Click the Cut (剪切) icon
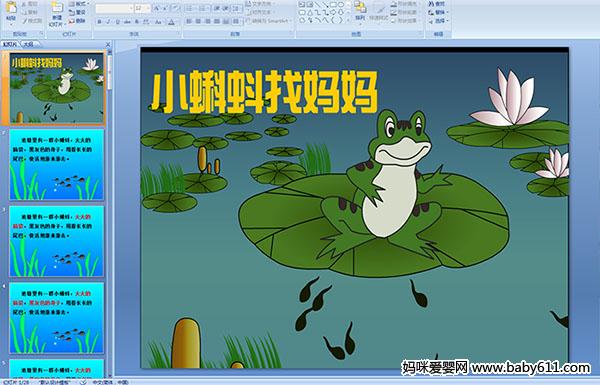Viewport: 600px width, 385px height. pos(24,4)
